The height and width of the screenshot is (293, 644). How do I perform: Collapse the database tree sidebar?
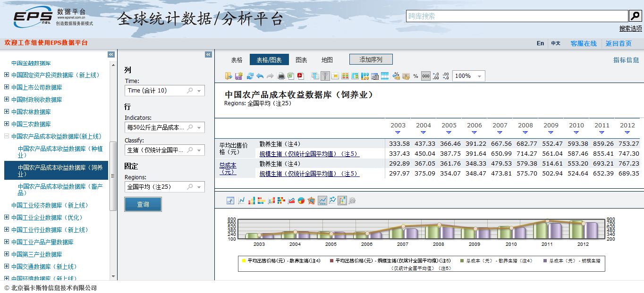click(x=111, y=55)
